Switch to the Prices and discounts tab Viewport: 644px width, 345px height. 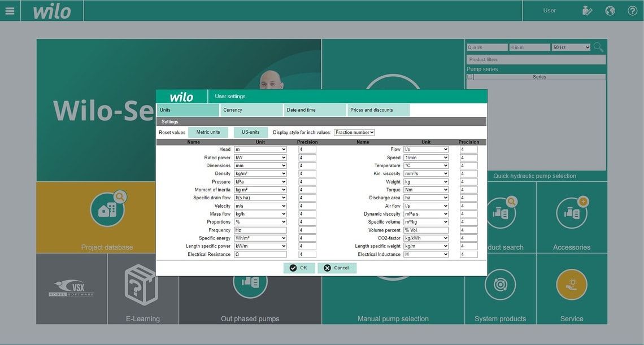[378, 110]
